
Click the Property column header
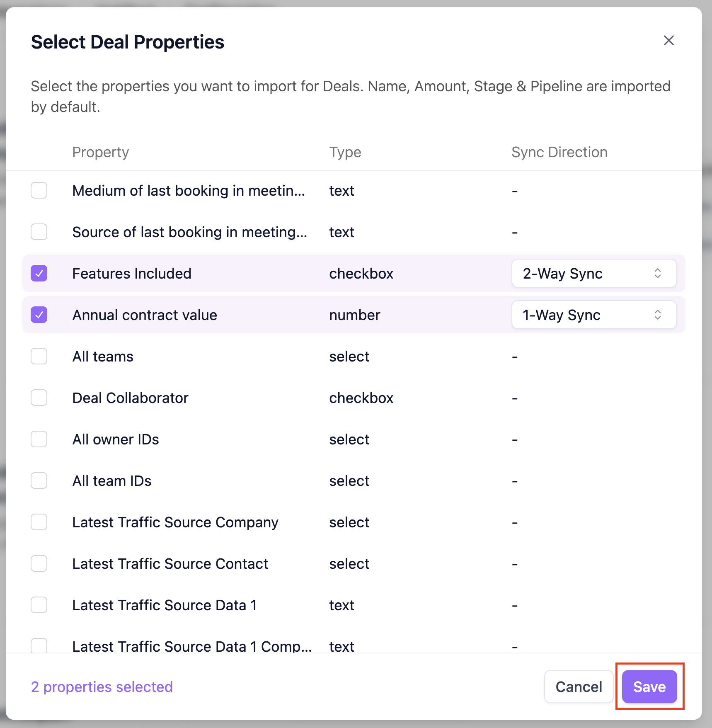tap(101, 152)
